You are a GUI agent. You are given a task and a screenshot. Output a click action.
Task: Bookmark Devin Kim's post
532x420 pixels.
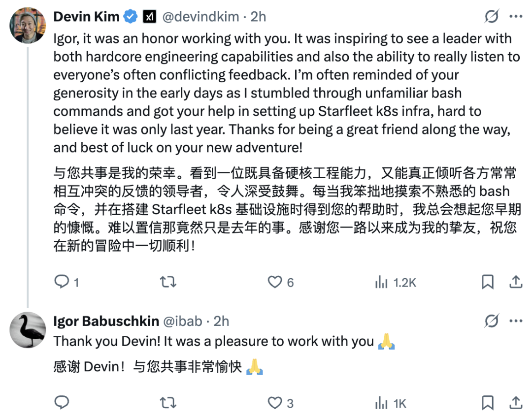487,282
